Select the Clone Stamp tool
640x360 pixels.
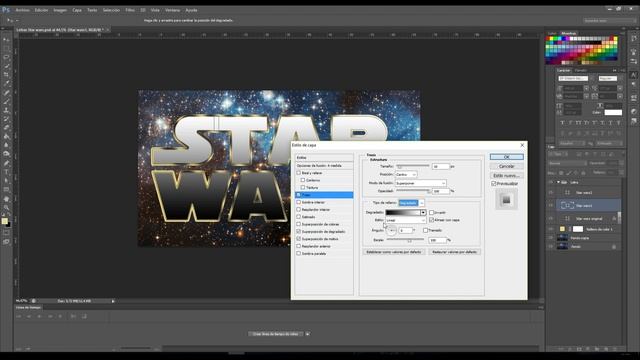coord(6,110)
